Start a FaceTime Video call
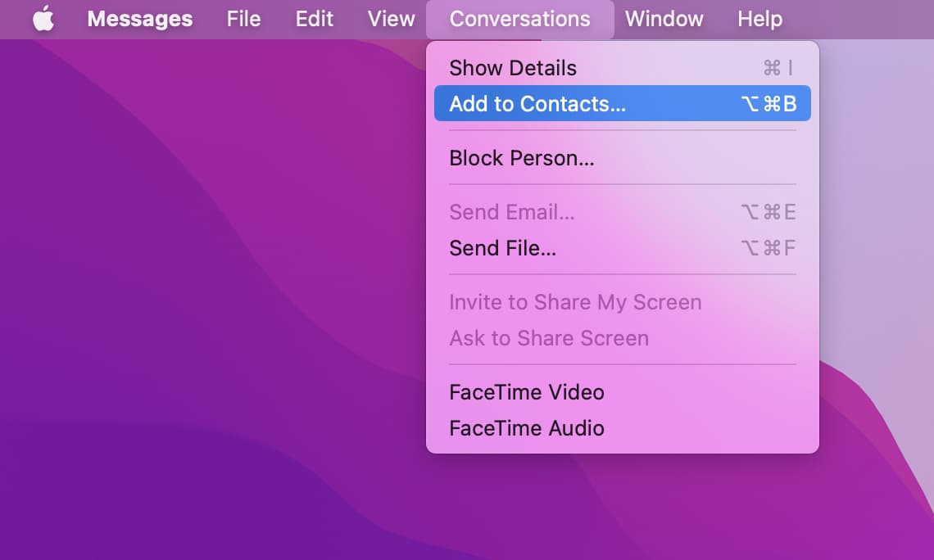The image size is (934, 560). [x=623, y=392]
